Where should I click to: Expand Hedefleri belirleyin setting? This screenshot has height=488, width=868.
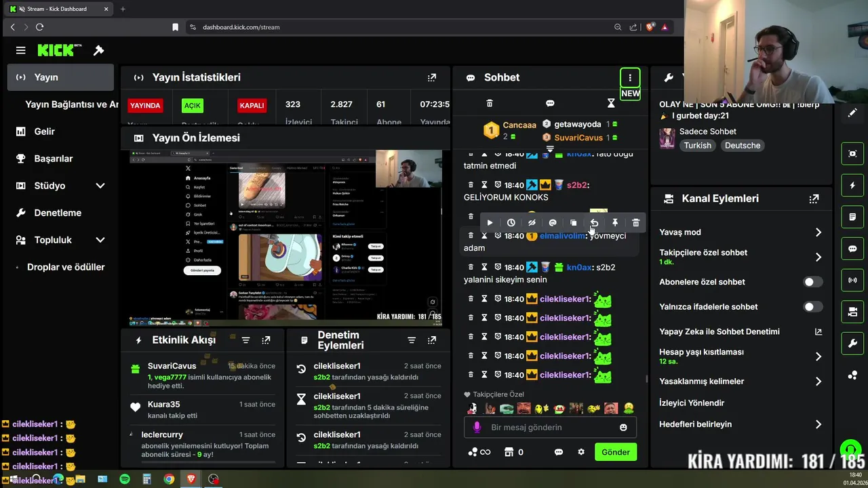coord(818,424)
